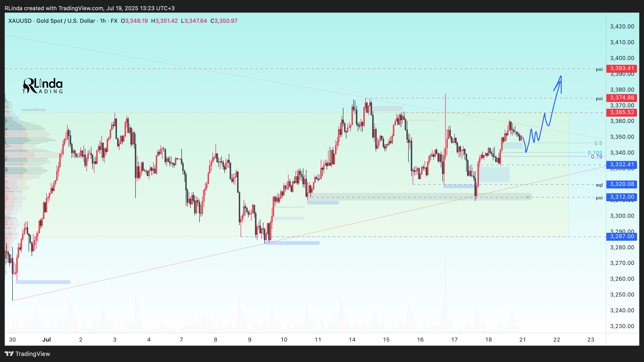Viewport: 644px width, 362px height.
Task: Click the close value C3,350.97
Action: pos(224,21)
